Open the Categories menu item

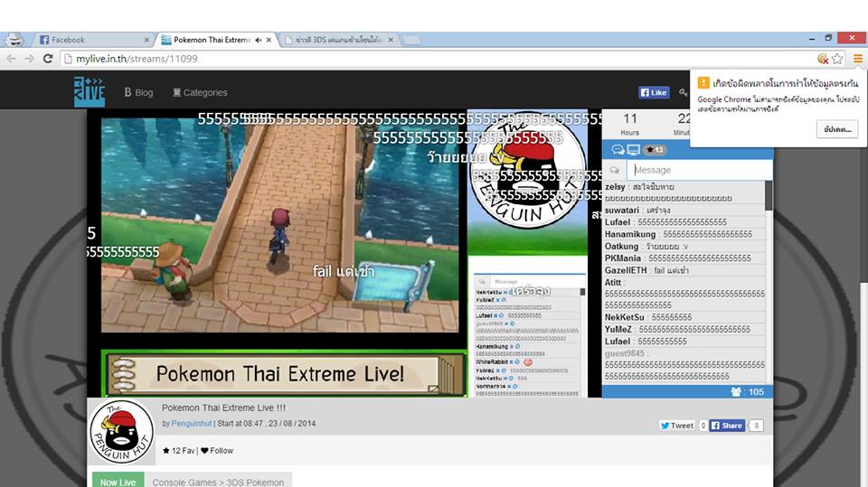[x=200, y=92]
